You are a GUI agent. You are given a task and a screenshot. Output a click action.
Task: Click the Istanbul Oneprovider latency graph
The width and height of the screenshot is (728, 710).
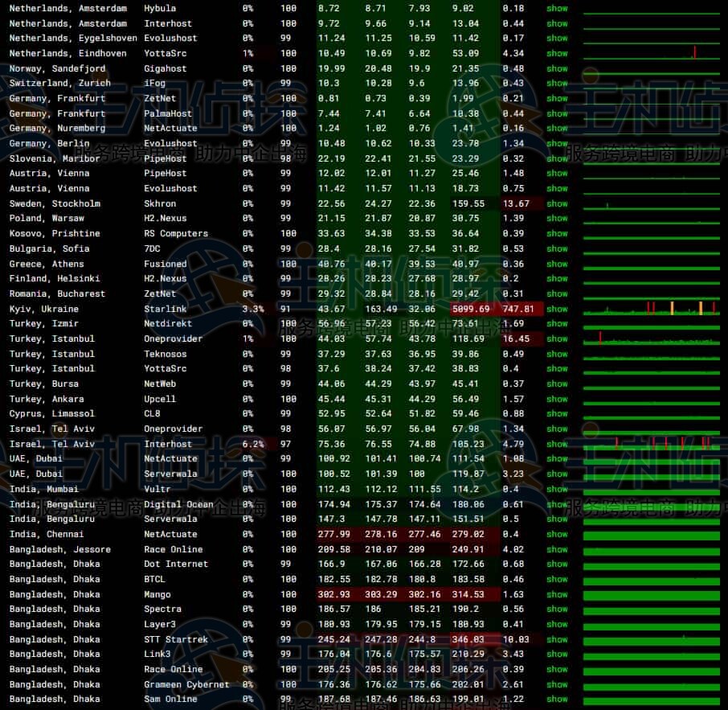pos(651,339)
